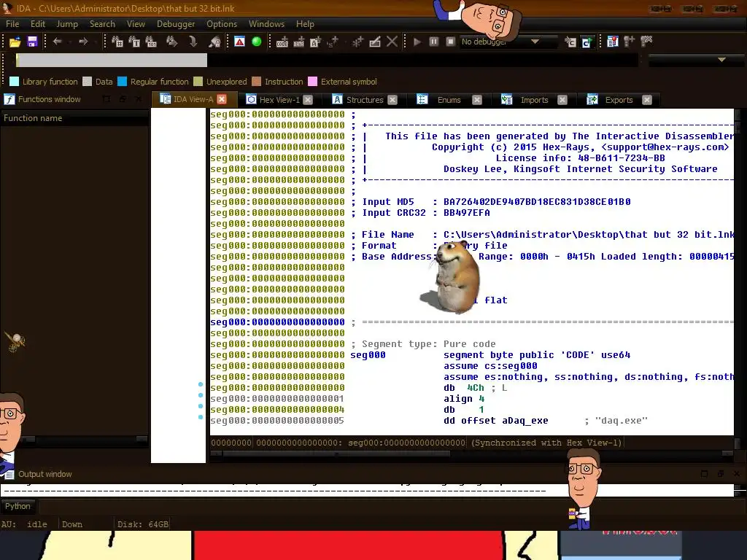Click the Instruction legend color swatch
This screenshot has width=747, height=560.
click(256, 82)
